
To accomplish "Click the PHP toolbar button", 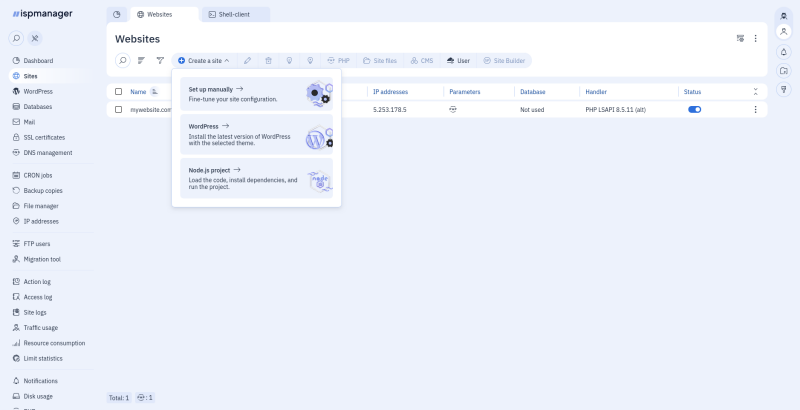I will click(x=338, y=61).
